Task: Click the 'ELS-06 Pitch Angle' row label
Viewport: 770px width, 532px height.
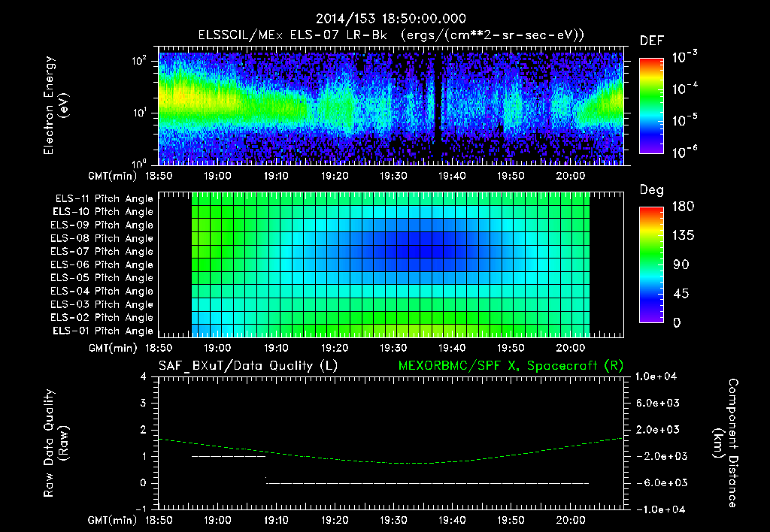Action: tap(102, 265)
